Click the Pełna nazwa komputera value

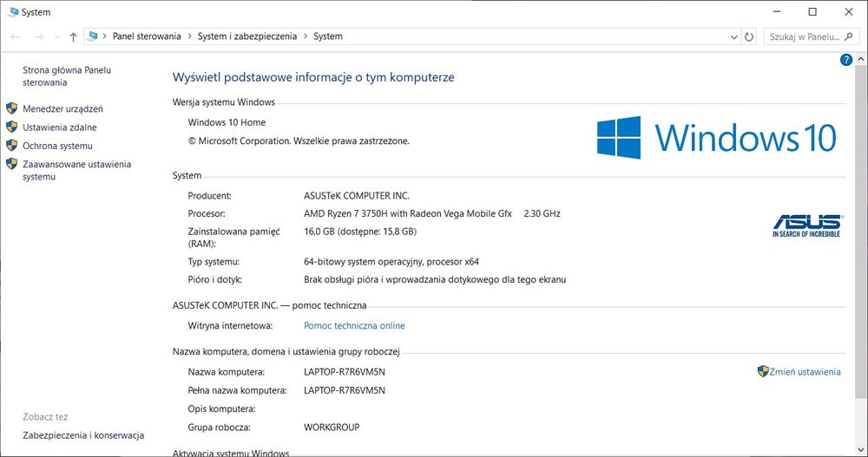[x=345, y=390]
